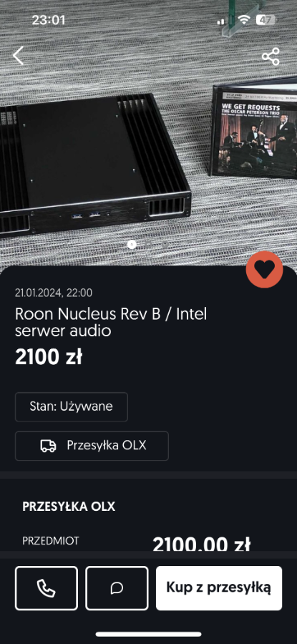Jump to the third photo indicator dot
This screenshot has height=644, width=297.
165,245
